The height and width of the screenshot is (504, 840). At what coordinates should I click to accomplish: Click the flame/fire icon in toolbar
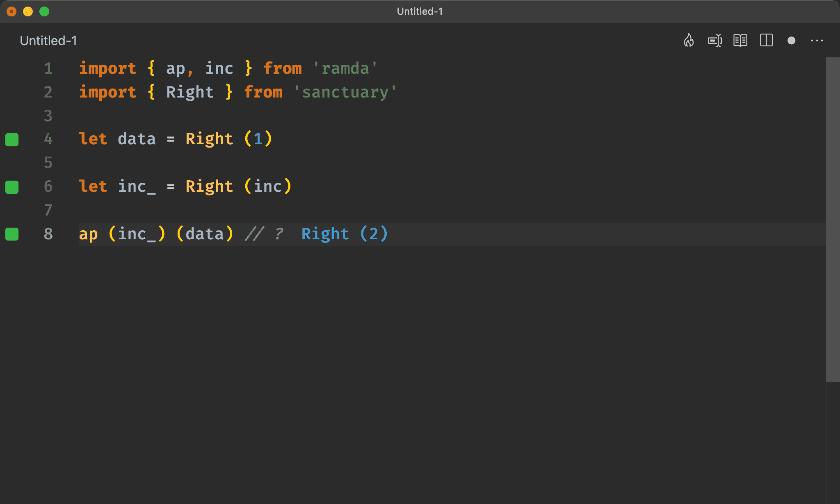click(x=689, y=41)
